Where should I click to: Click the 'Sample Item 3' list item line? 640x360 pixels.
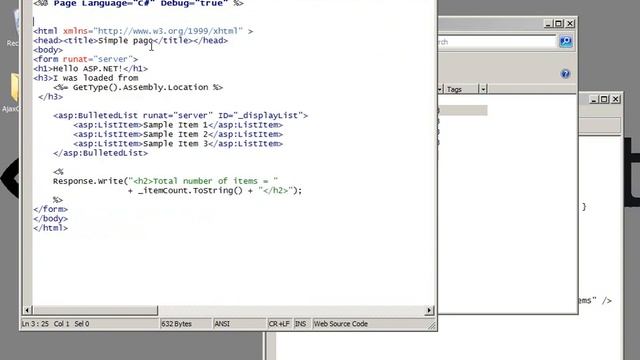click(x=178, y=144)
